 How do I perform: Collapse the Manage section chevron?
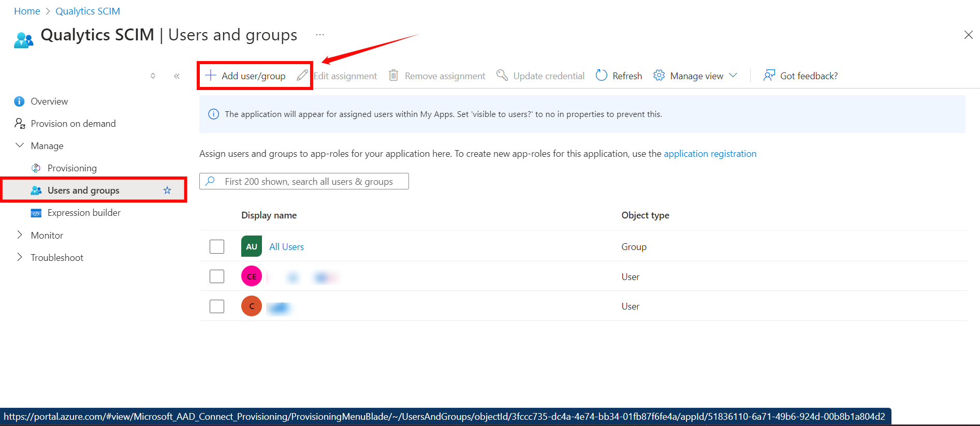pyautogui.click(x=20, y=145)
